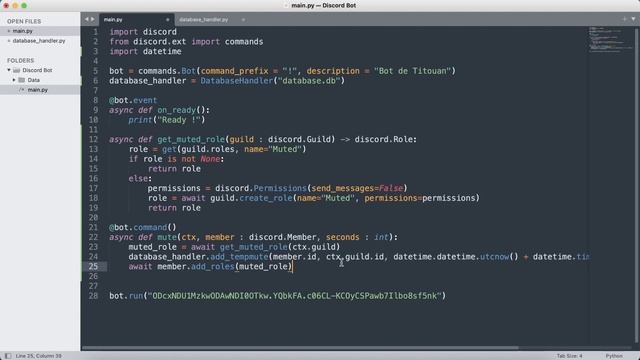Click the add_roles method call on line 25
Viewport: 640px width, 360px height.
pyautogui.click(x=213, y=267)
